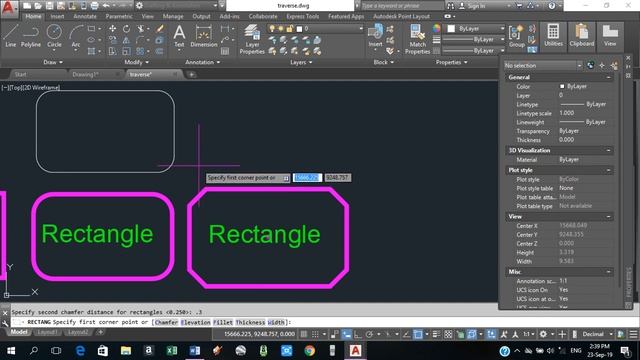Click the highlighted X coordinate input box

pos(307,178)
